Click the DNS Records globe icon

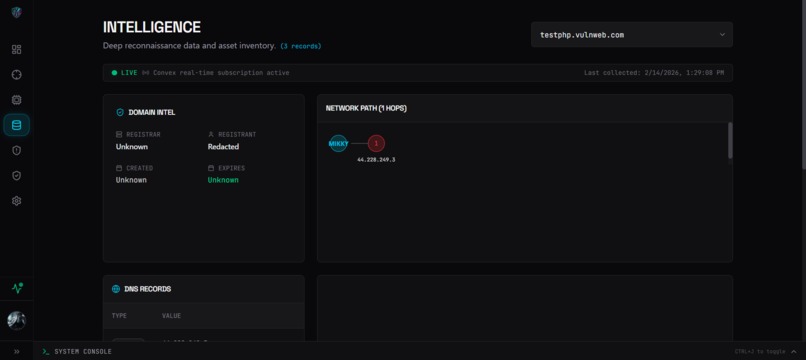[x=116, y=289]
